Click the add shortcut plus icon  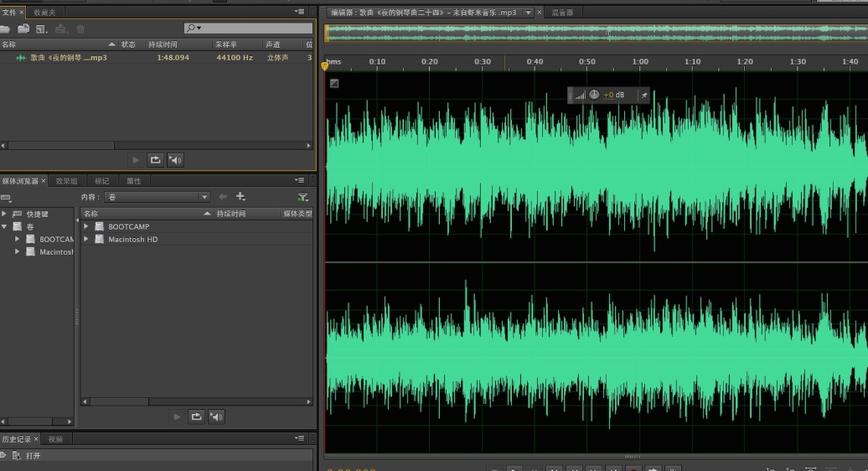[240, 196]
